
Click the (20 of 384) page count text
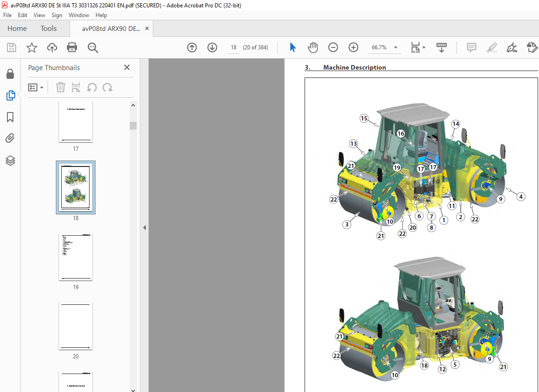[255, 48]
